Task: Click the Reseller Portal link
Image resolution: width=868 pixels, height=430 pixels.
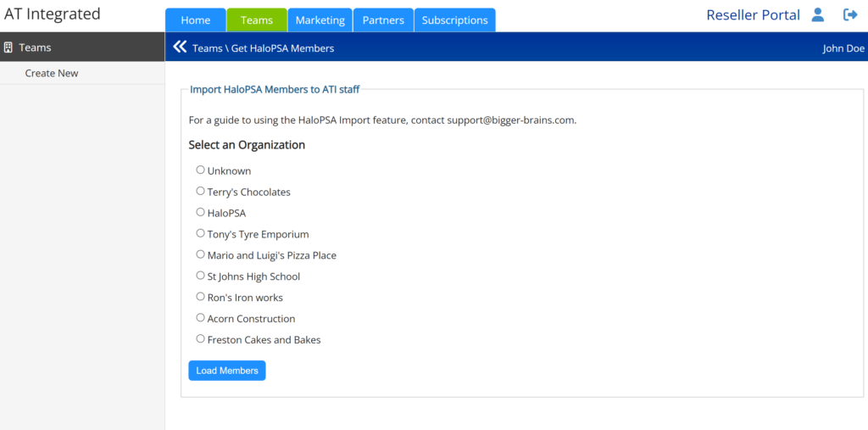Action: click(753, 15)
